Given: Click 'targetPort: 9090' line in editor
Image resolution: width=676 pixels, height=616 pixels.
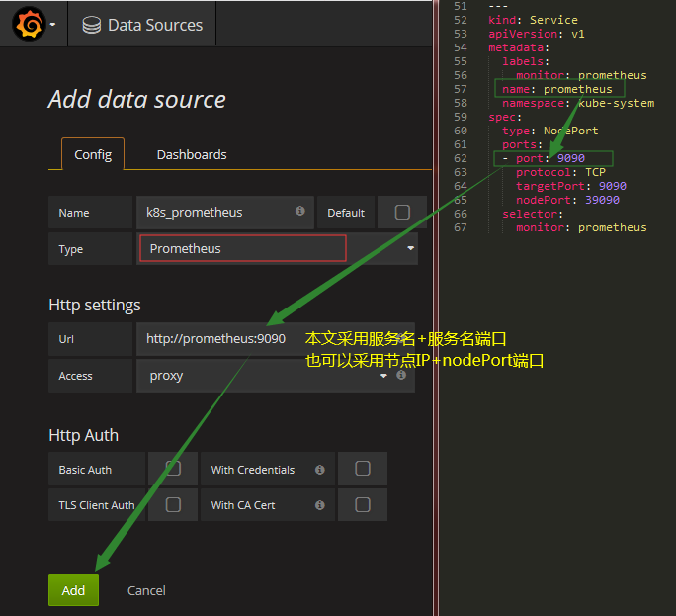Looking at the screenshot, I should (571, 186).
